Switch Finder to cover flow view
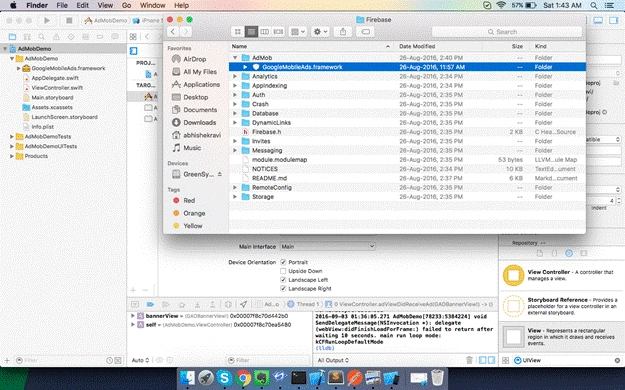The image size is (625, 390). [x=278, y=32]
